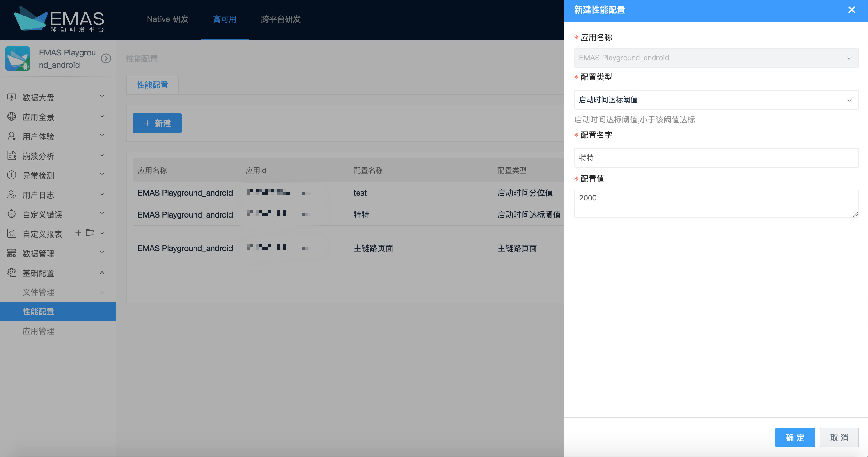Cancel with the 取消 button
The width and height of the screenshot is (868, 457).
839,438
